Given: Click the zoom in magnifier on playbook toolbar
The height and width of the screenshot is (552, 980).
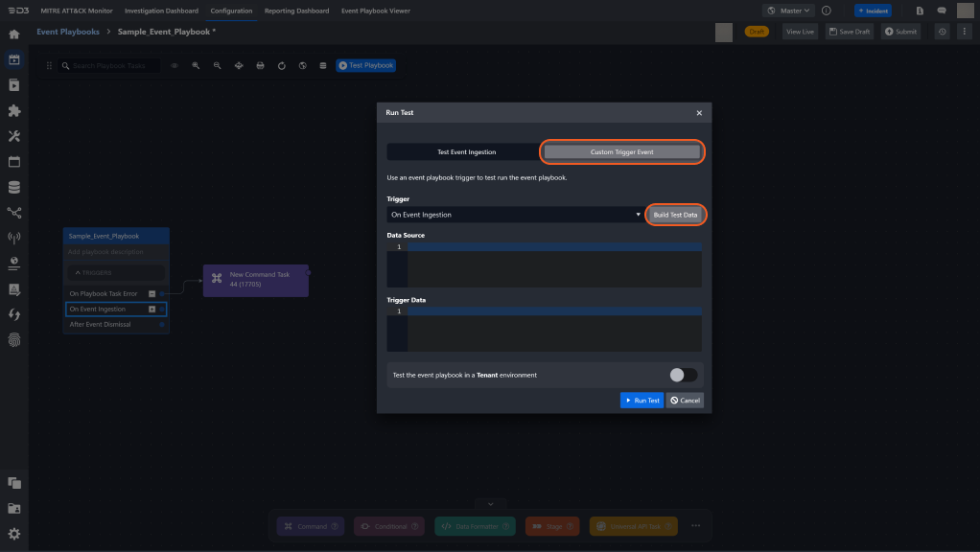Looking at the screenshot, I should tap(196, 66).
